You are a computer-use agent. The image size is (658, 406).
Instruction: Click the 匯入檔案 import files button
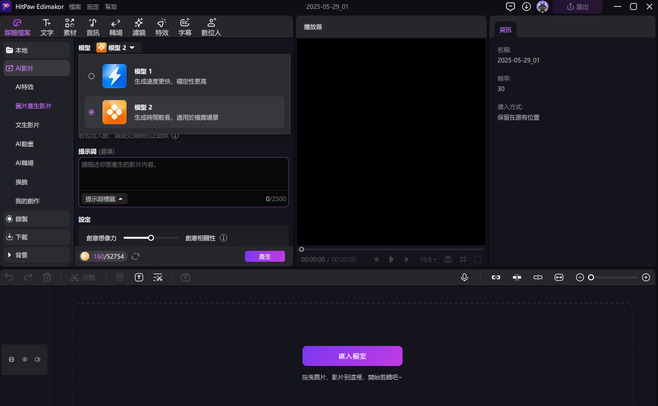(352, 356)
